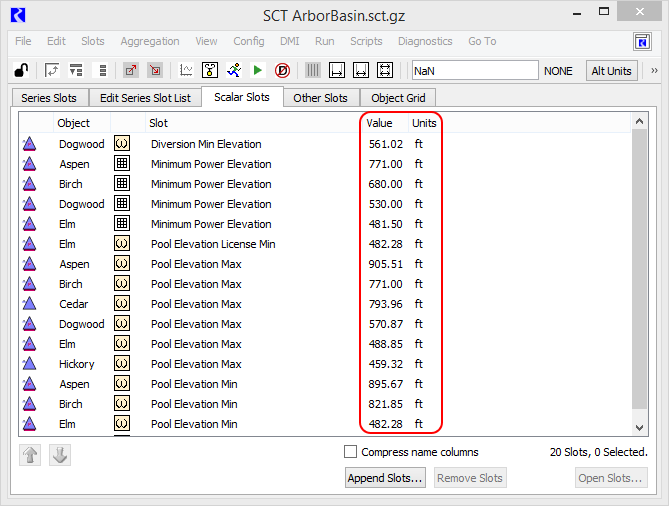Expand the toolbar overflow chevron
The width and height of the screenshot is (669, 506).
(x=654, y=71)
